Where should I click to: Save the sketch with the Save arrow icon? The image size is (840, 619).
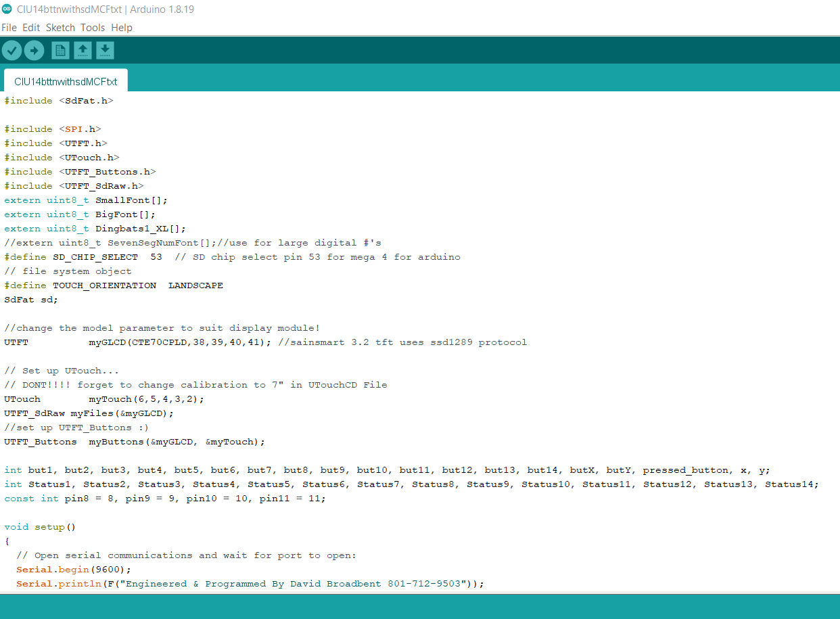tap(105, 50)
